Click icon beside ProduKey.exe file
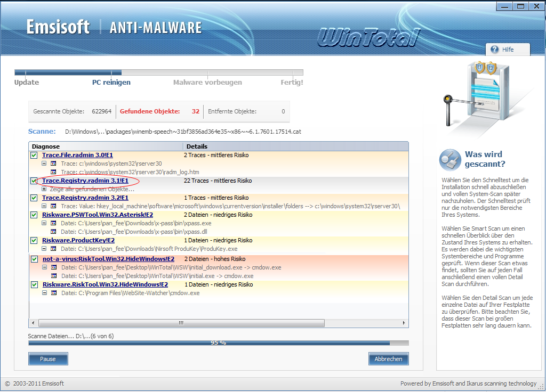The width and height of the screenshot is (546, 392). 53,249
